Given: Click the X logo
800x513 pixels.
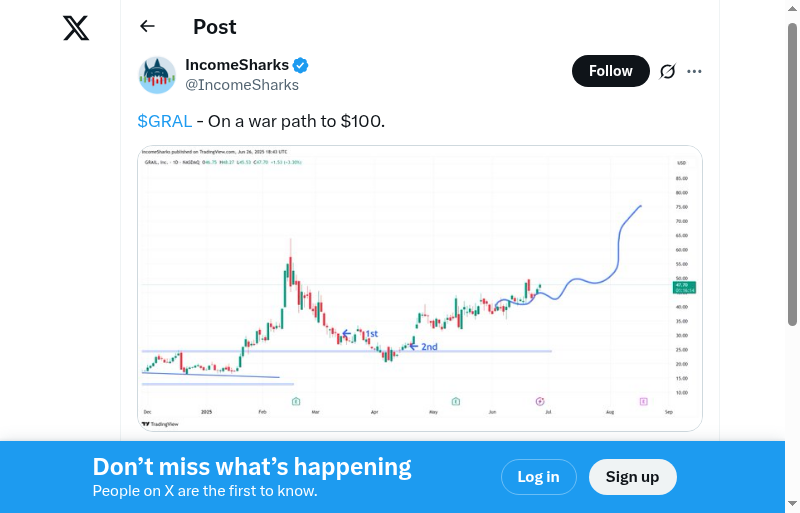Looking at the screenshot, I should tap(76, 28).
